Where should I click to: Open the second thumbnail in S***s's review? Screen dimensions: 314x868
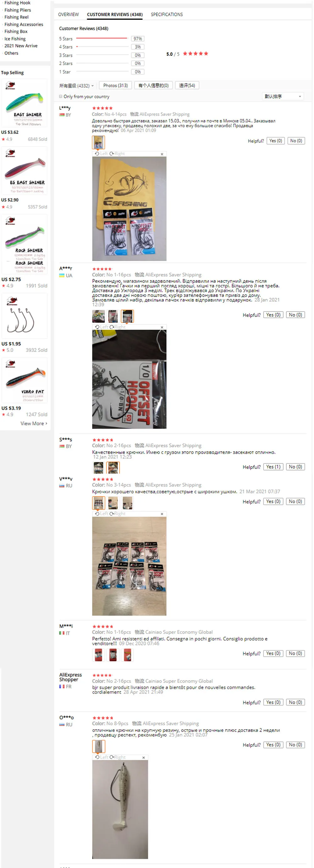(113, 468)
